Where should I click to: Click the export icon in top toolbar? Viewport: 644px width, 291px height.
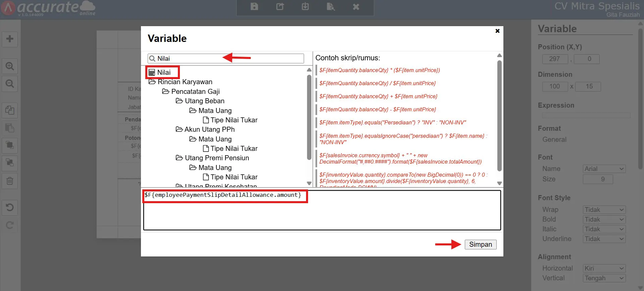280,7
